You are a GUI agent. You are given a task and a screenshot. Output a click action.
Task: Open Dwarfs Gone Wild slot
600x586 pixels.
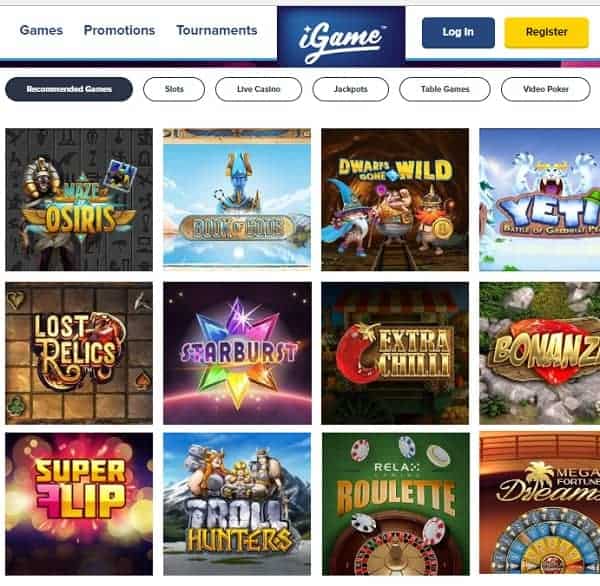[395, 199]
